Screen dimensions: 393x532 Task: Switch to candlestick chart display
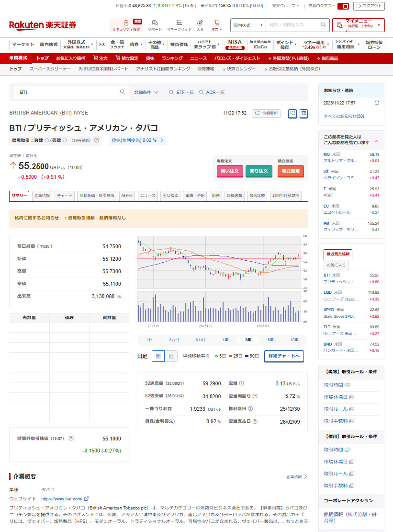pos(158,356)
